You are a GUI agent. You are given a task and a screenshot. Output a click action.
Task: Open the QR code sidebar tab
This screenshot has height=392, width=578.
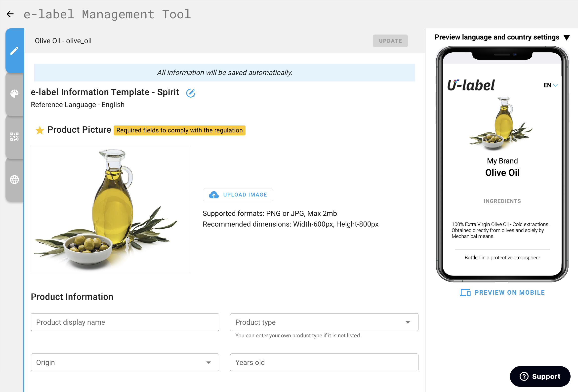tap(14, 136)
